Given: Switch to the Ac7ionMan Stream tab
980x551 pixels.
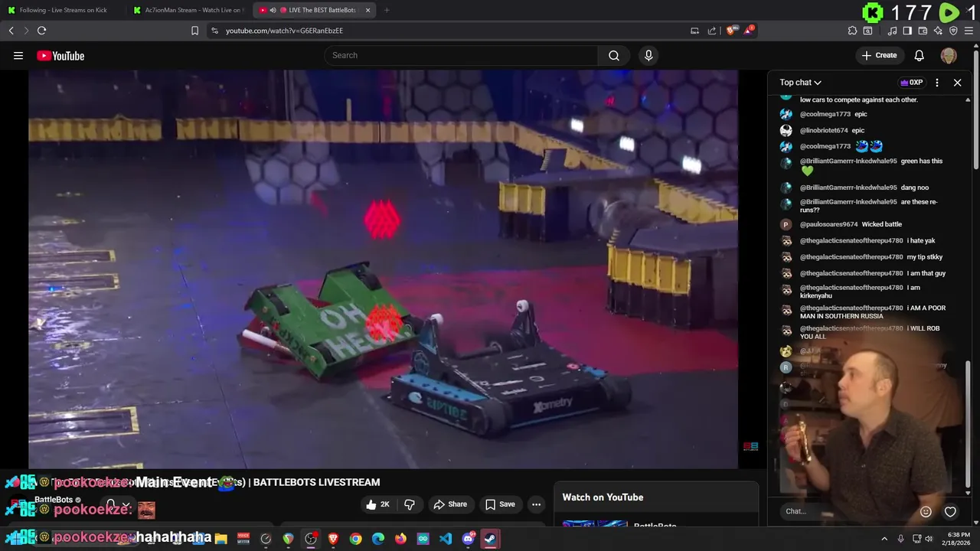Looking at the screenshot, I should (188, 10).
